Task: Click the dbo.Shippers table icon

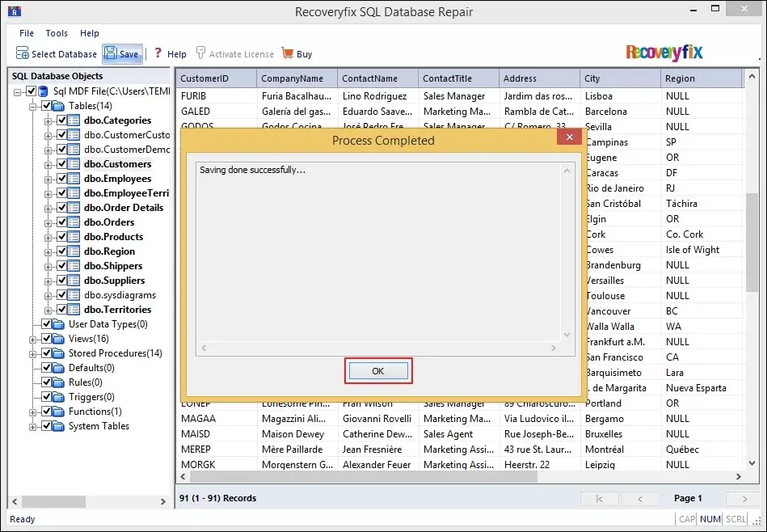Action: [74, 266]
